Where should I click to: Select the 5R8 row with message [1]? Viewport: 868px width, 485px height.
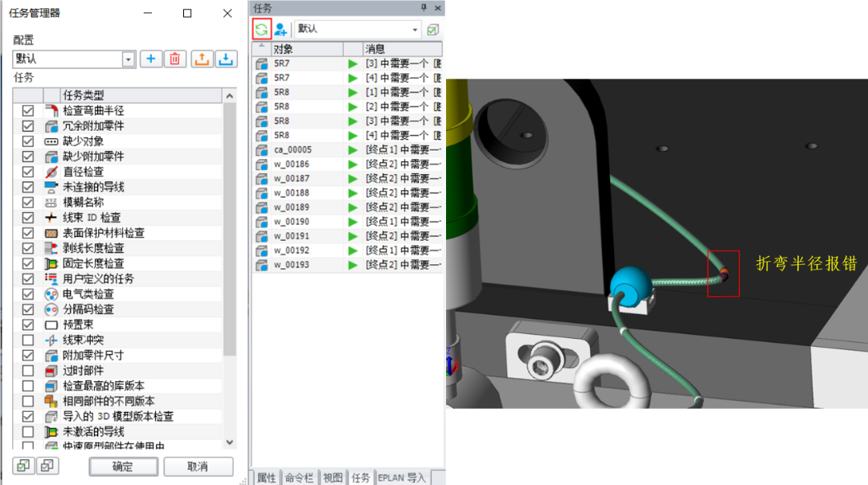coord(348,92)
